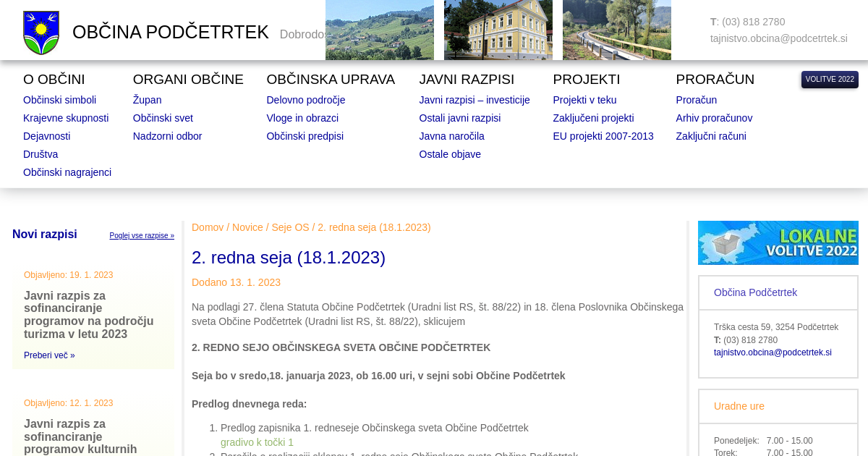Open the Lokalne Volitve 2022 banner
The width and height of the screenshot is (868, 456).
(778, 242)
